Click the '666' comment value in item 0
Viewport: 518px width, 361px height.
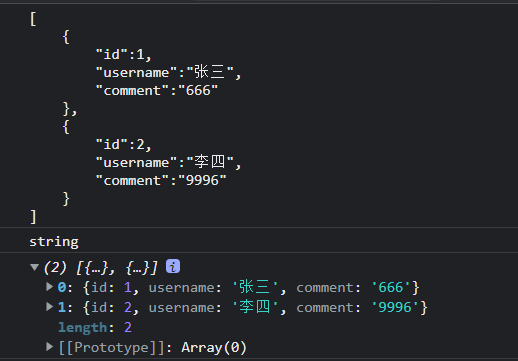point(391,287)
